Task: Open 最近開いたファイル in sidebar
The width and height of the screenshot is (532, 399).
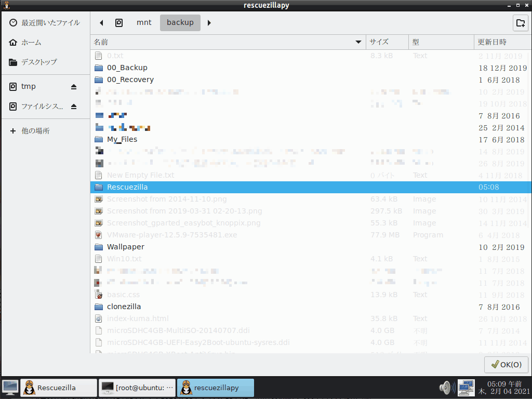Action: tap(46, 23)
